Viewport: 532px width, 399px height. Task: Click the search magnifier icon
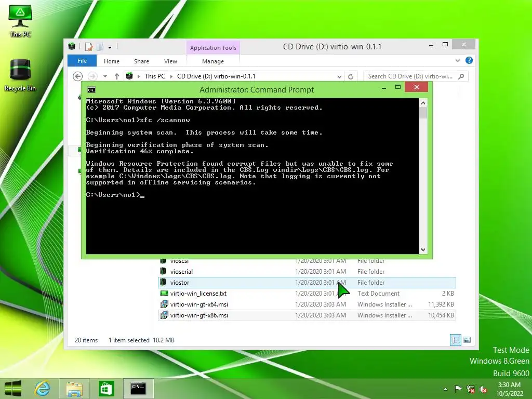coord(461,76)
